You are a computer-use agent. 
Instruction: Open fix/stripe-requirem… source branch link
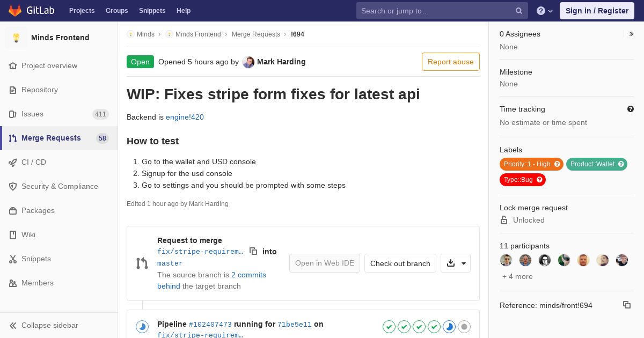click(x=200, y=252)
